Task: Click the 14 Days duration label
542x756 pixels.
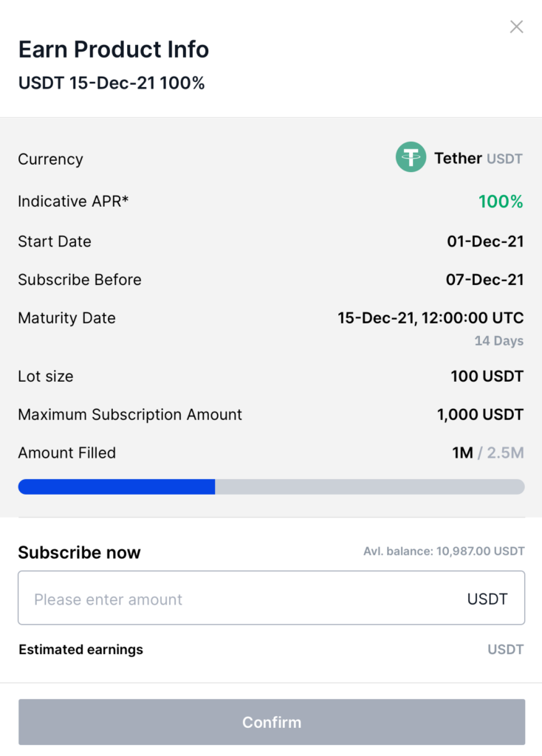Action: point(499,341)
